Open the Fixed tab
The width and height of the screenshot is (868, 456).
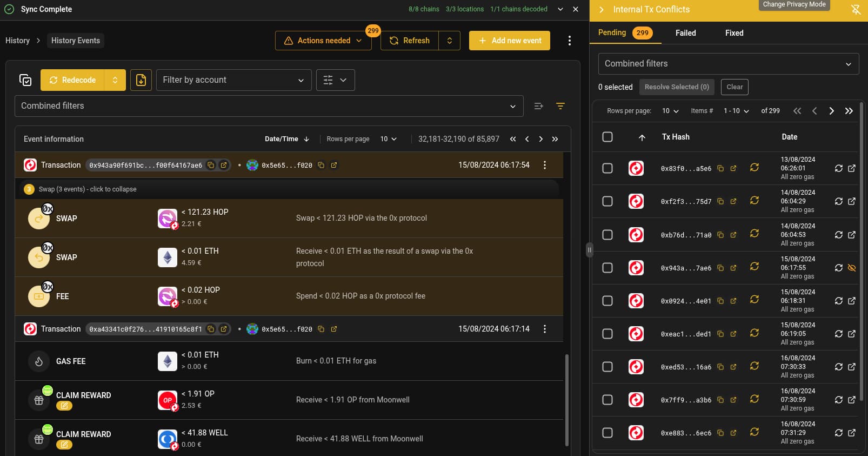734,33
